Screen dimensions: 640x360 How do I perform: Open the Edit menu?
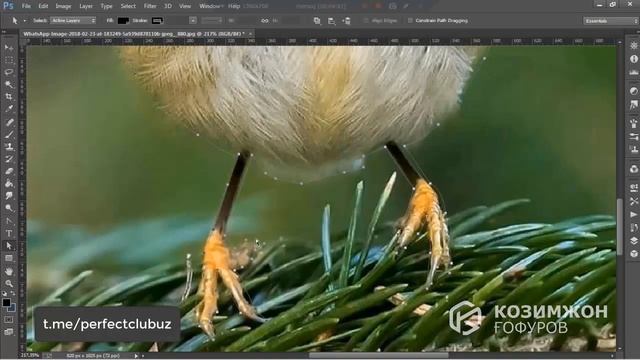point(43,6)
